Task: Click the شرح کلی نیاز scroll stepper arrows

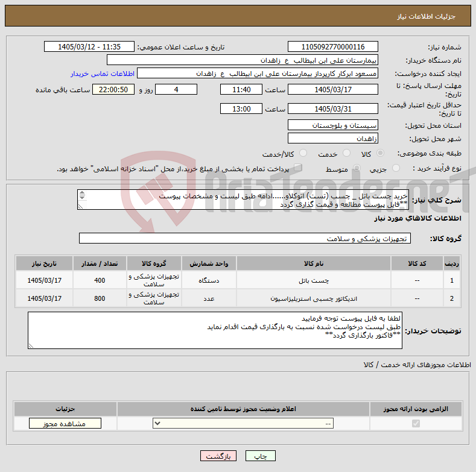Action: click(x=82, y=195)
